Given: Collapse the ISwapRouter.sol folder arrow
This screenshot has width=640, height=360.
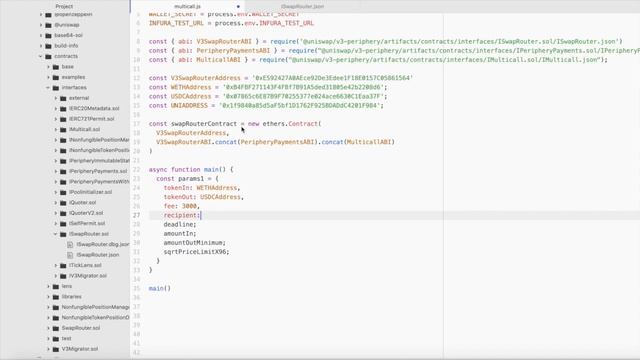Looking at the screenshot, I should [56, 234].
